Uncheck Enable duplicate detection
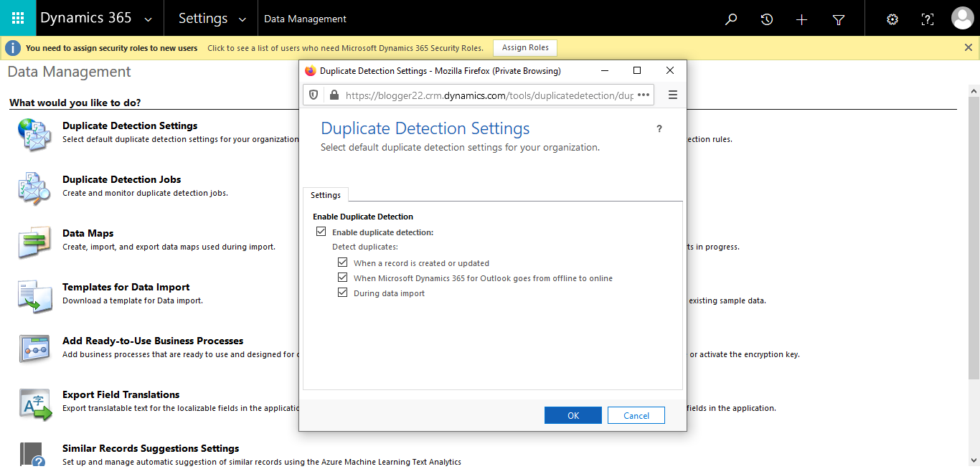Viewport: 980px width, 469px height. pyautogui.click(x=321, y=231)
